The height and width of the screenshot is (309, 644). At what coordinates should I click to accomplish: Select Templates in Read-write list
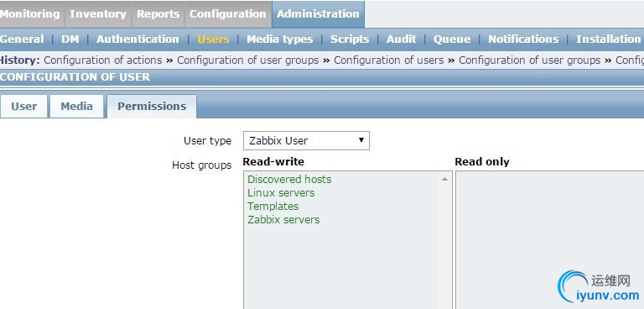(273, 206)
